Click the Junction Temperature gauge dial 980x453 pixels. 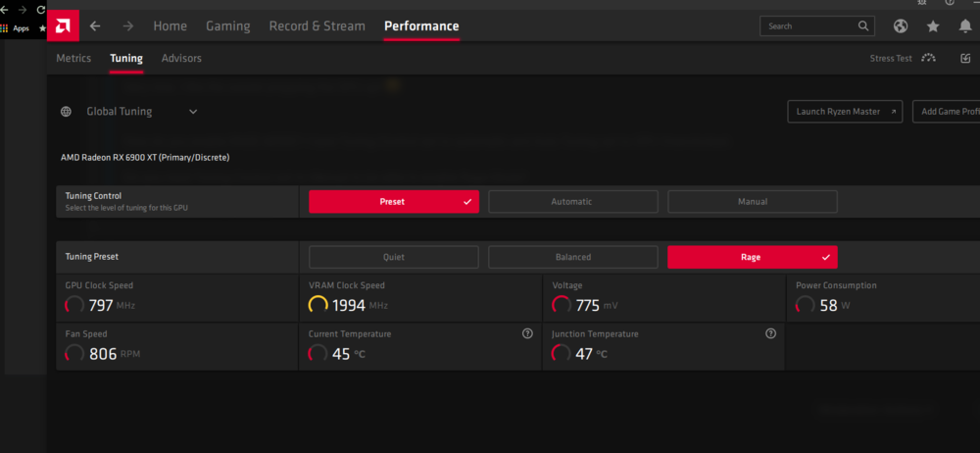[x=562, y=354]
